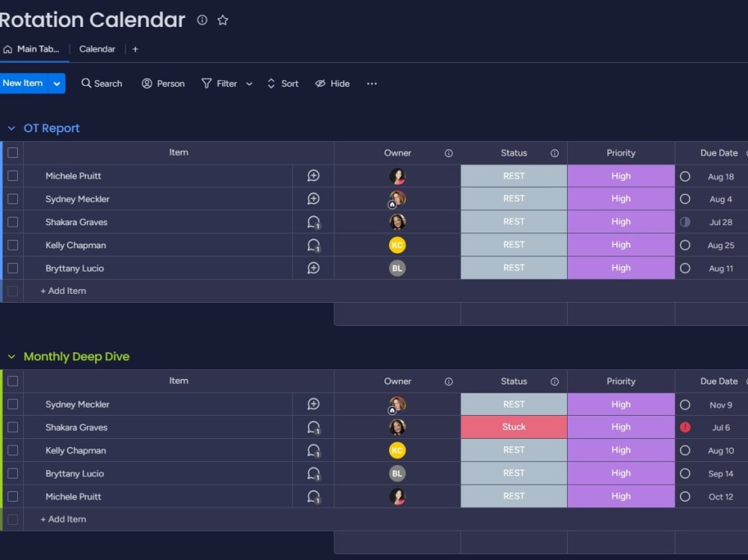
Task: Click the Search magnifier button
Action: coord(102,84)
